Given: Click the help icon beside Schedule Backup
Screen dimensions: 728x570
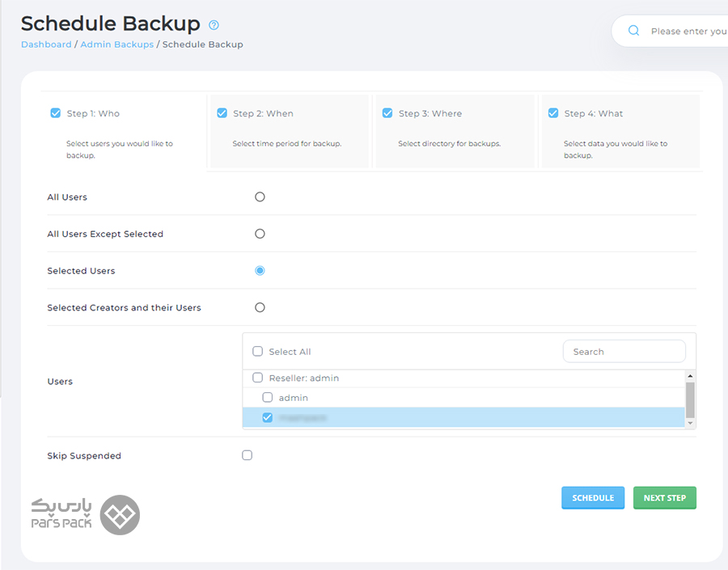Looking at the screenshot, I should pyautogui.click(x=214, y=25).
